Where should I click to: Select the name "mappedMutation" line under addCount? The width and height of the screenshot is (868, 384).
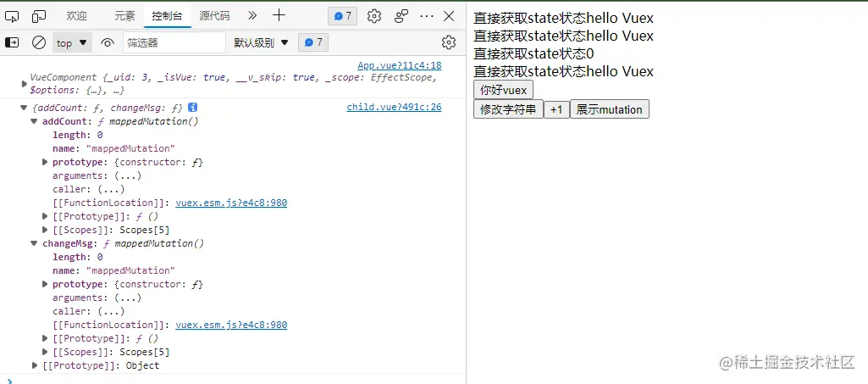click(113, 148)
